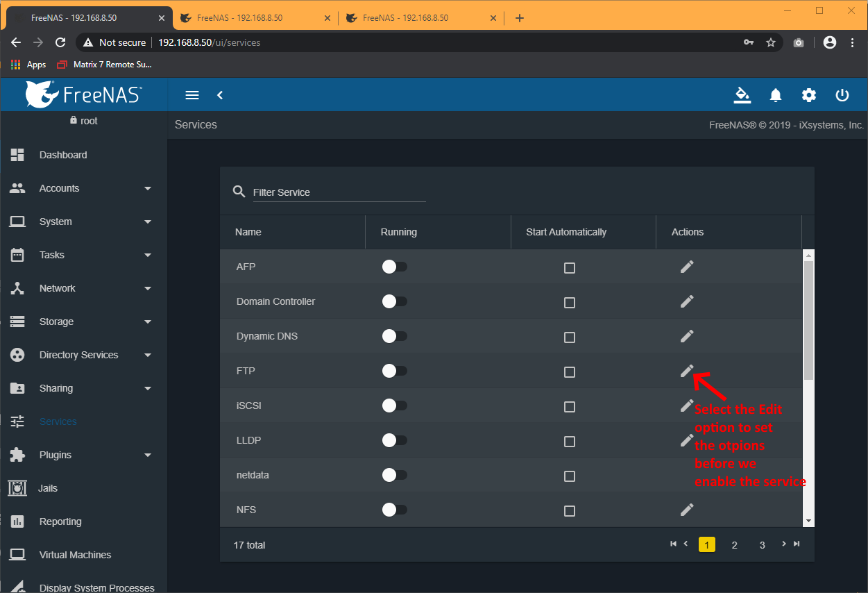This screenshot has width=868, height=593.
Task: Go to the first page of services
Action: [673, 544]
